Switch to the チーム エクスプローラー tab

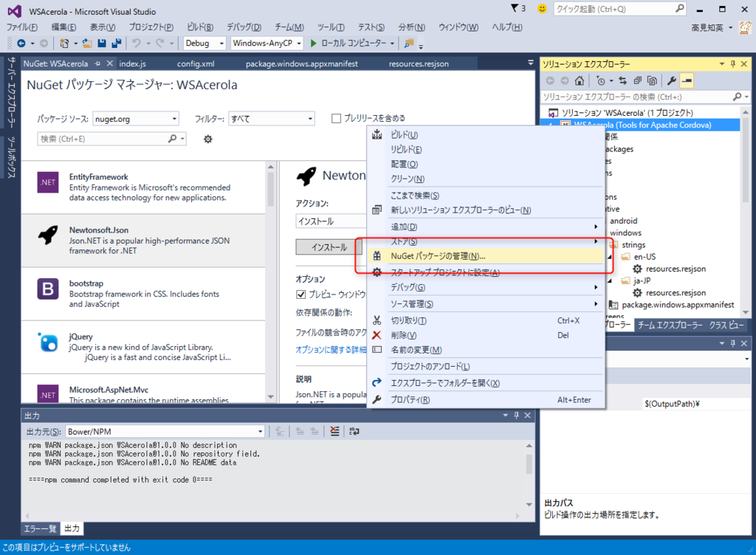(x=670, y=325)
